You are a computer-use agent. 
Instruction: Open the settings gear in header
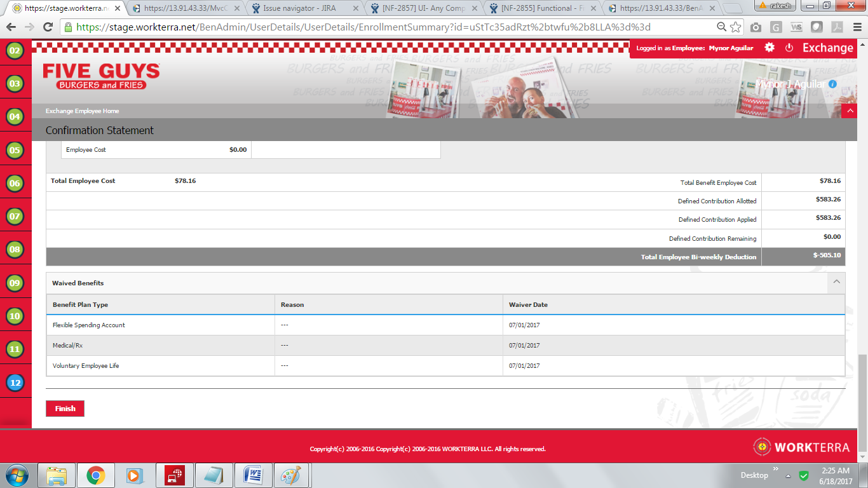point(770,48)
